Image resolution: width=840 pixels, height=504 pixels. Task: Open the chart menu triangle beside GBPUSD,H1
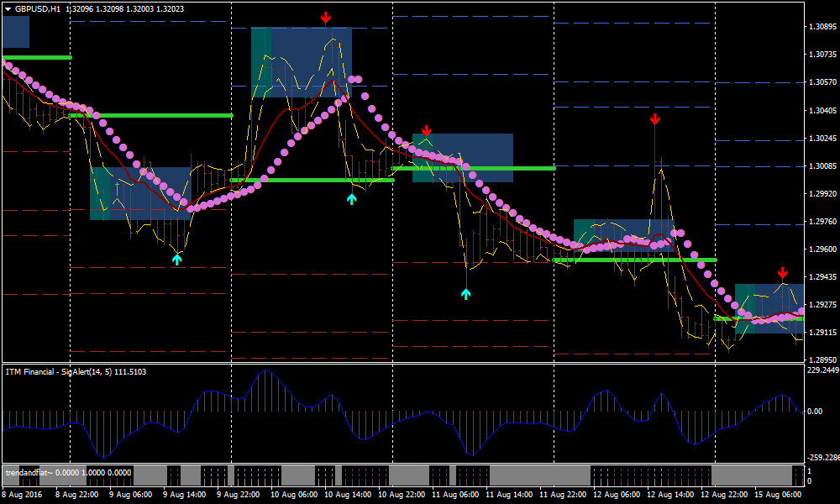[x=8, y=8]
